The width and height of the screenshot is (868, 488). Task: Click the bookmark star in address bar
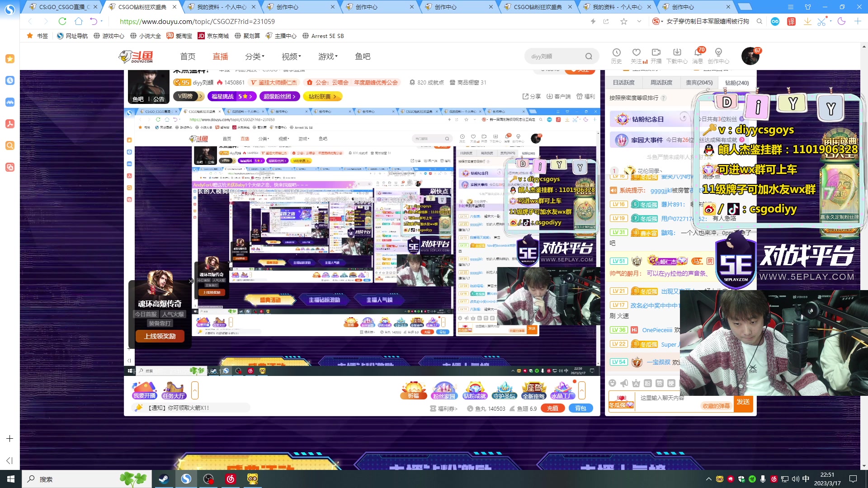tap(624, 21)
